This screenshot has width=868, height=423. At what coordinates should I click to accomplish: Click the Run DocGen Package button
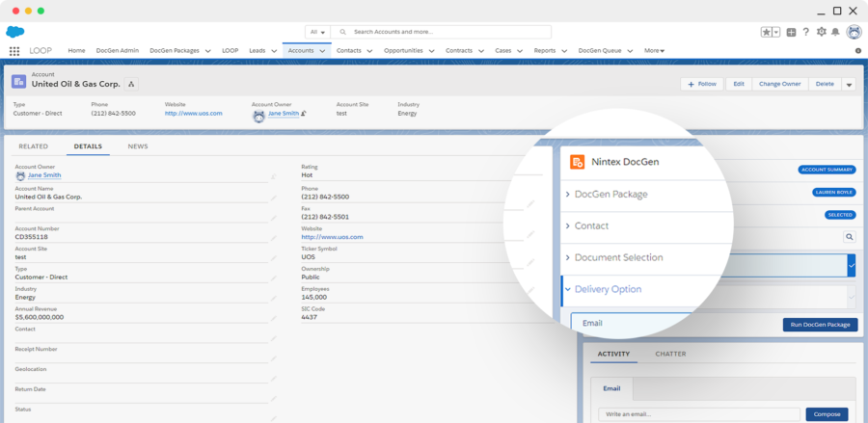[x=821, y=325]
